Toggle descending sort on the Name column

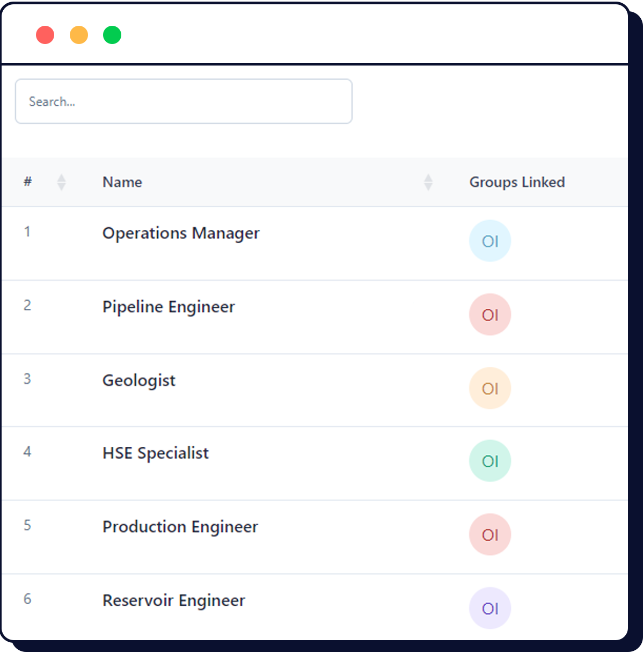[x=428, y=185]
